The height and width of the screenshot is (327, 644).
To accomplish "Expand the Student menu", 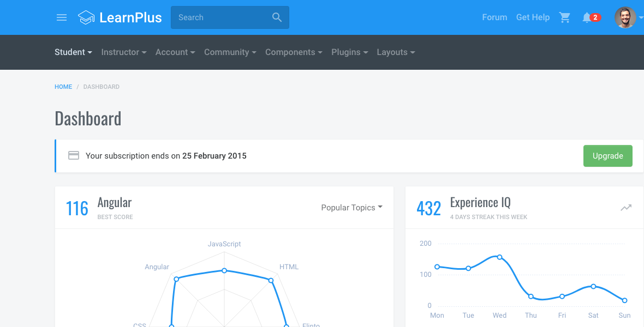I will pyautogui.click(x=73, y=52).
